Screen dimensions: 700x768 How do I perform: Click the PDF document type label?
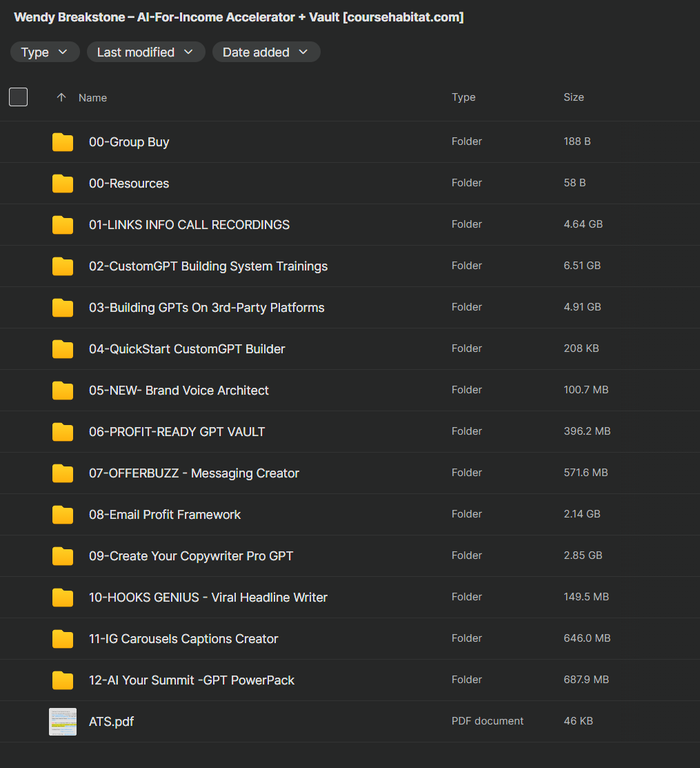click(x=487, y=720)
